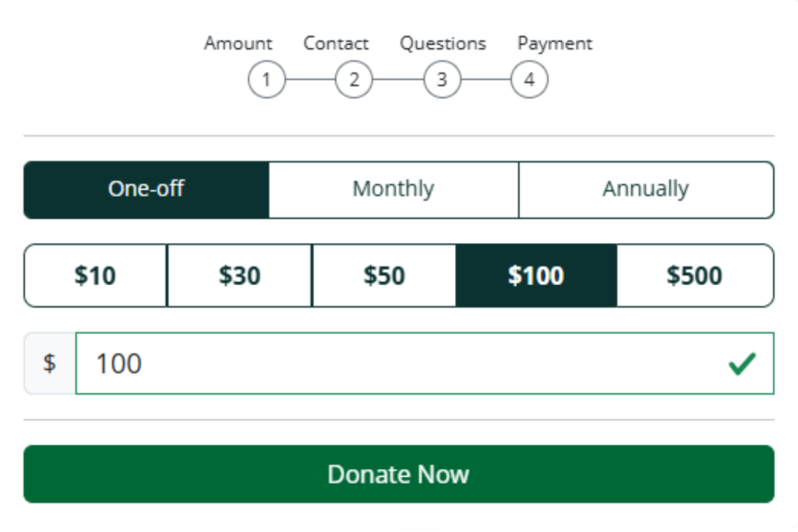The width and height of the screenshot is (798, 532).
Task: Click the Questions step label
Action: tap(442, 44)
